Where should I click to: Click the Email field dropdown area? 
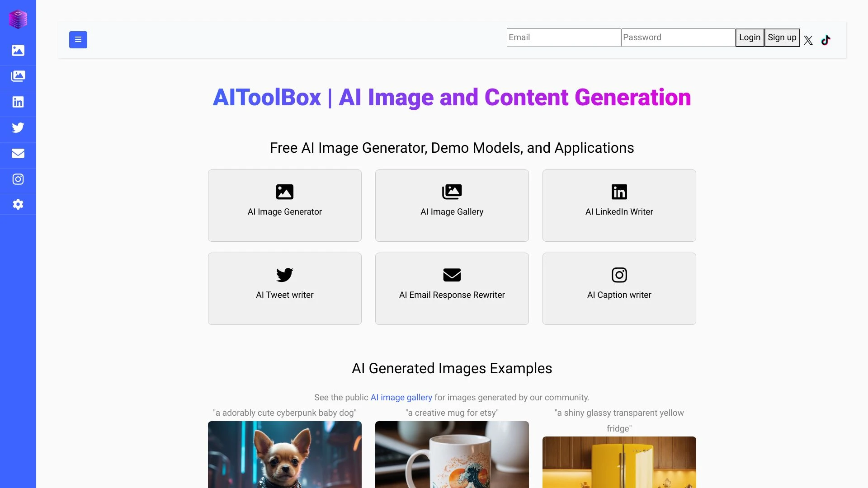pyautogui.click(x=563, y=37)
